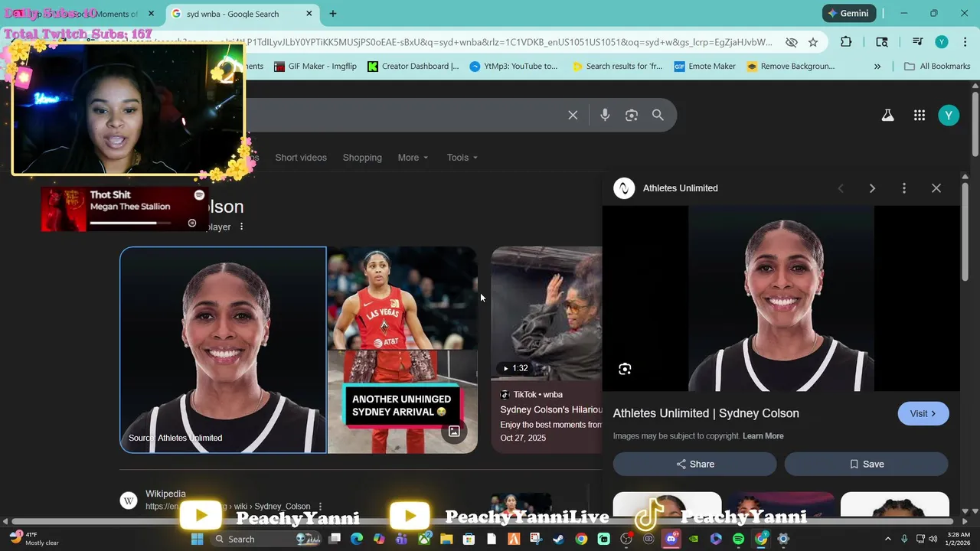Click Athletes Unlimited source logo in panel

(x=624, y=188)
